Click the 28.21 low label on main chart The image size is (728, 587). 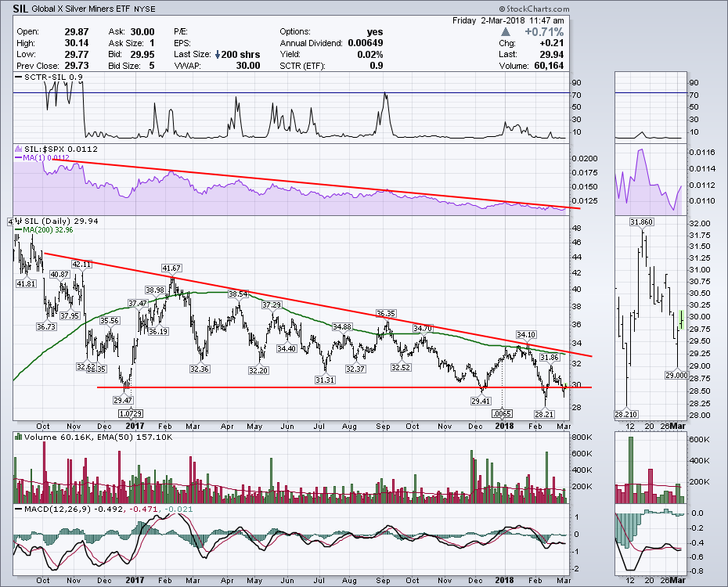[x=544, y=412]
